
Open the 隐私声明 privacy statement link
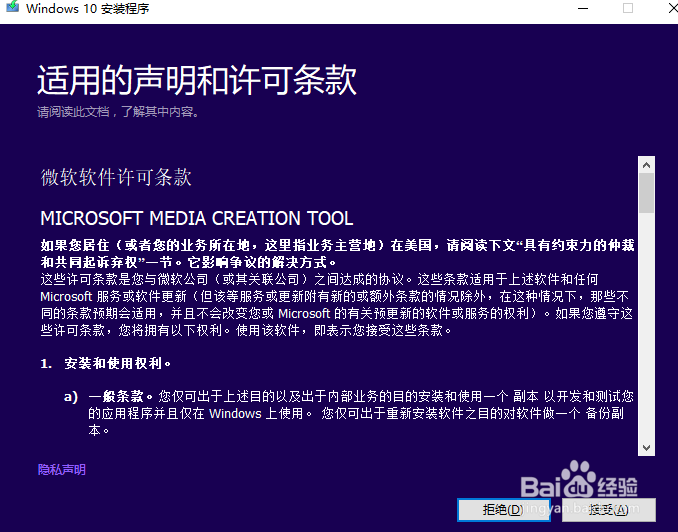62,470
